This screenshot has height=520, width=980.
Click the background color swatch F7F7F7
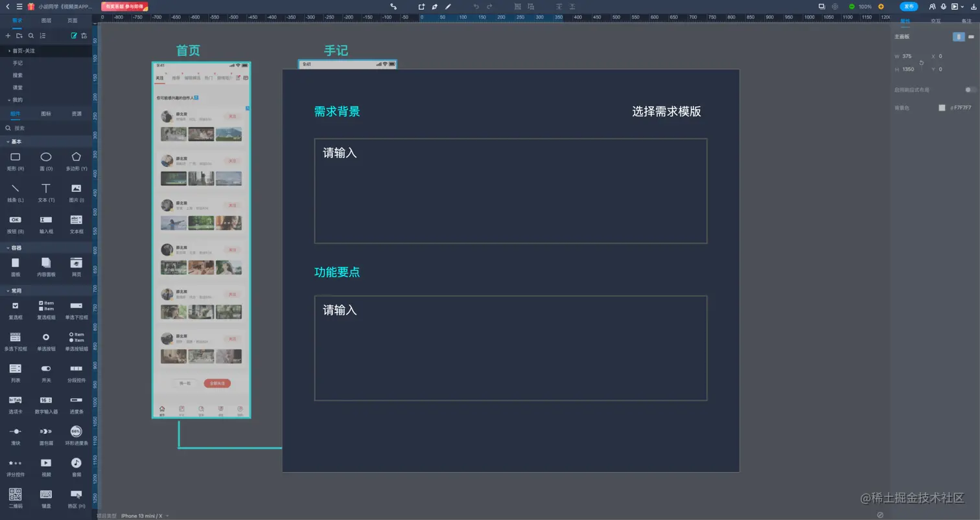[942, 108]
